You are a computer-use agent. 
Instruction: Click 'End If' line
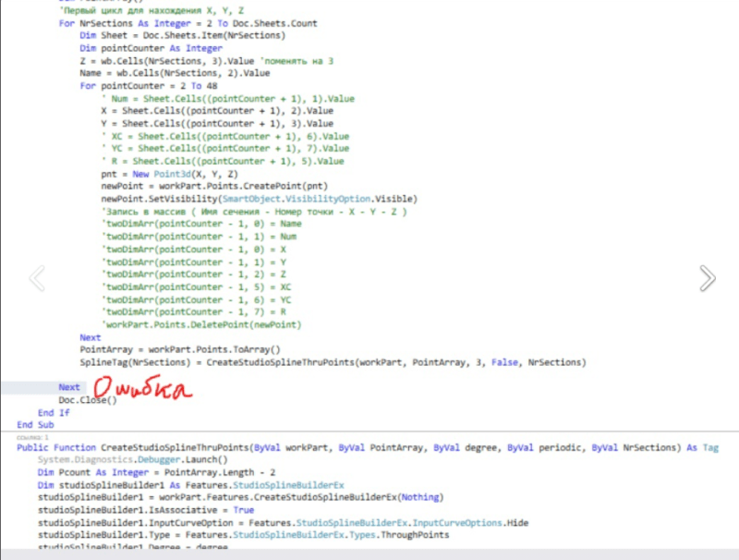point(54,412)
